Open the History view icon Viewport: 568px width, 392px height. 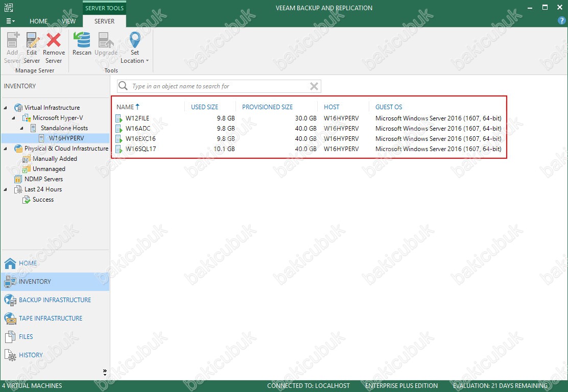(10, 355)
